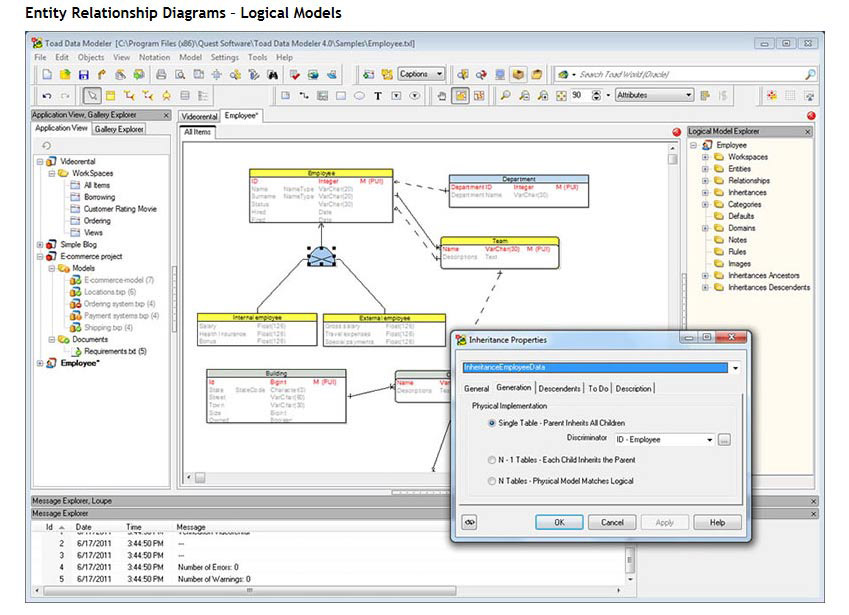849x615 pixels.
Task: Open Print Preview magnifier-page icon
Action: (180, 75)
